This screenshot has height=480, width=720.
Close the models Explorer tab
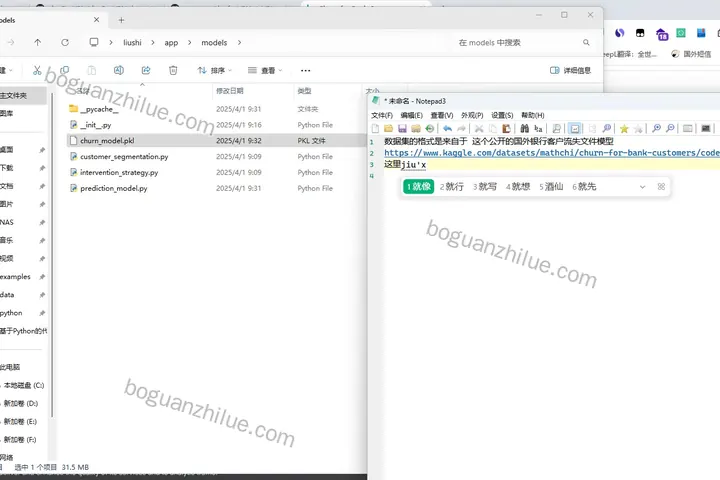point(96,20)
